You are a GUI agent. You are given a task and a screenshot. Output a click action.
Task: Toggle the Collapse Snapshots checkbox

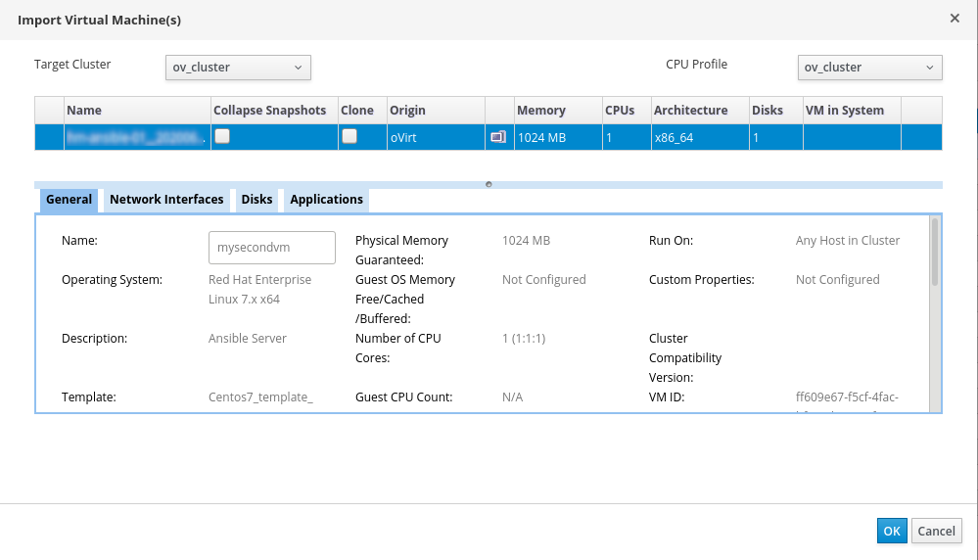[x=222, y=136]
